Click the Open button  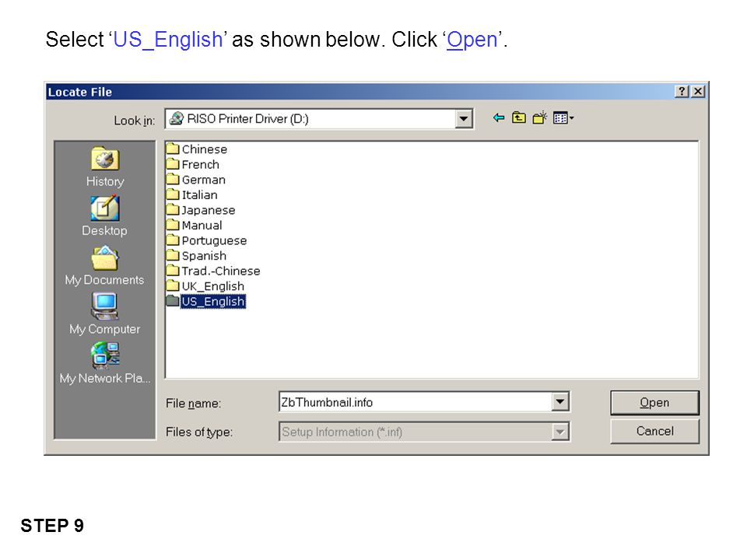coord(654,403)
